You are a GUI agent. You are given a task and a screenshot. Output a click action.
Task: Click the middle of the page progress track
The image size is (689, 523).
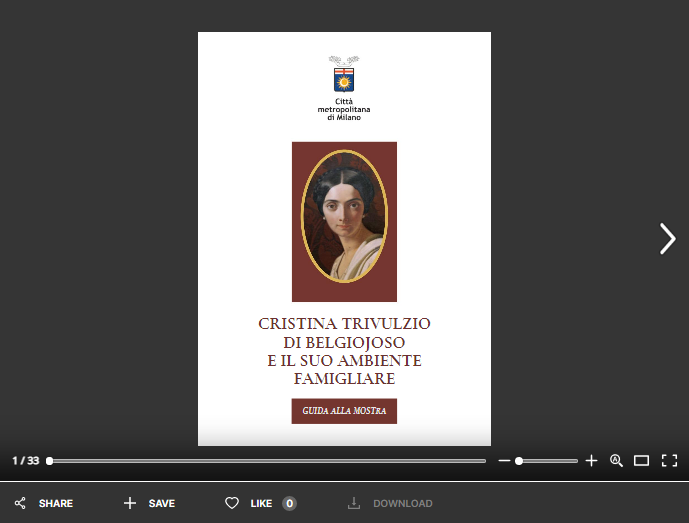point(267,461)
